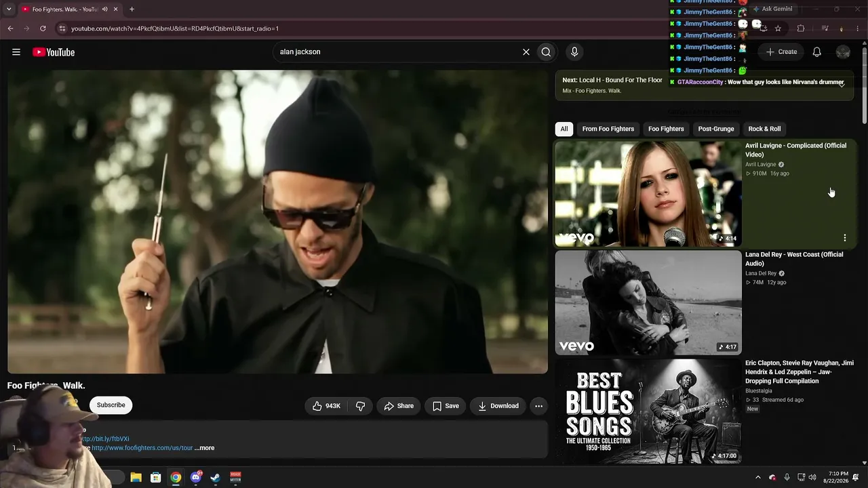Open a new Chrome tab
The width and height of the screenshot is (868, 488).
132,9
